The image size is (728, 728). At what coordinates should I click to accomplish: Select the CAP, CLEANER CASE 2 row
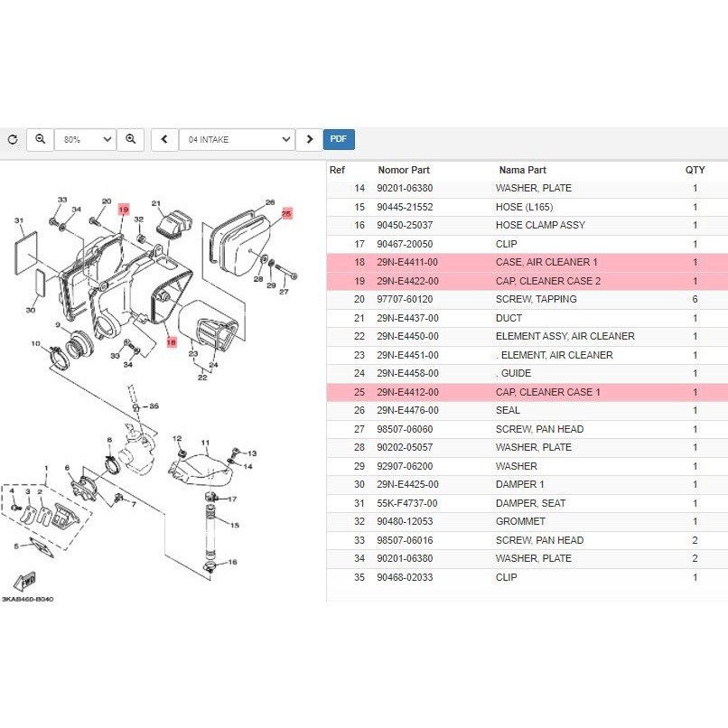[x=527, y=281]
